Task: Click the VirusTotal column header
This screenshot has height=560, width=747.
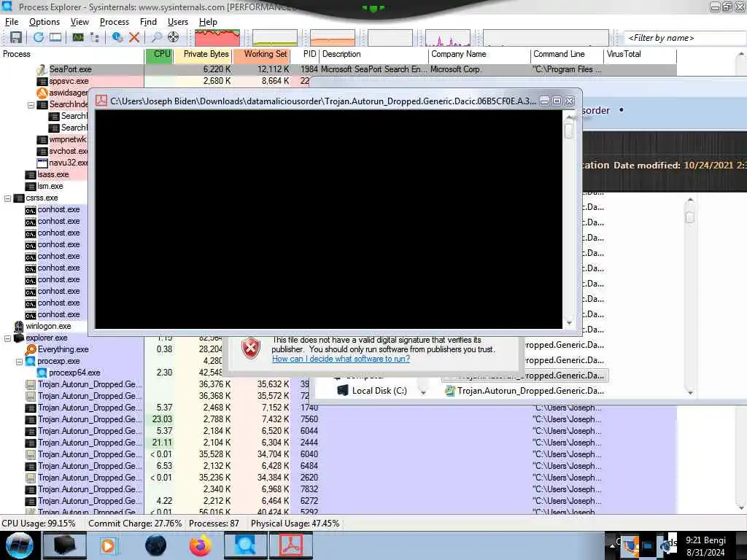Action: click(640, 54)
